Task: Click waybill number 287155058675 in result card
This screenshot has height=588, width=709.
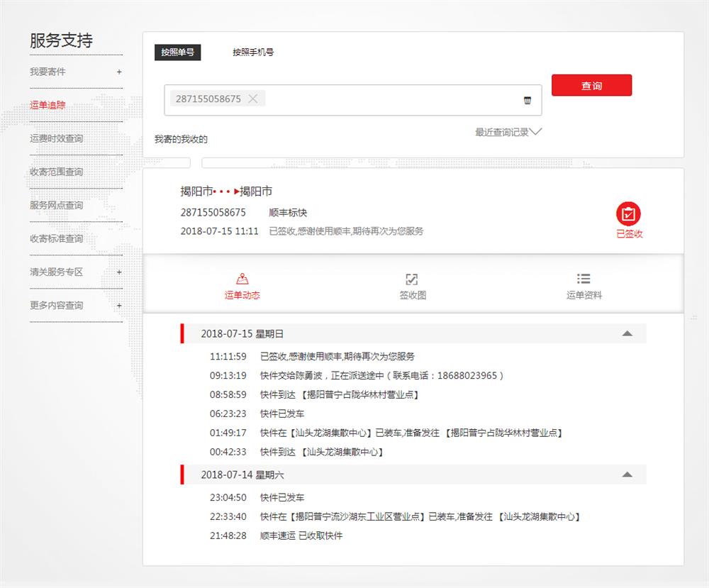Action: pos(213,212)
